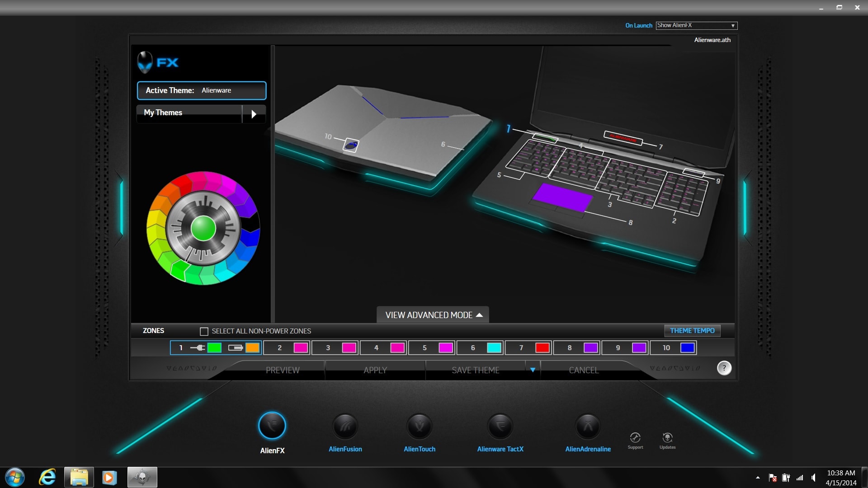Select the AlienFX module icon
The height and width of the screenshot is (488, 868).
[272, 426]
